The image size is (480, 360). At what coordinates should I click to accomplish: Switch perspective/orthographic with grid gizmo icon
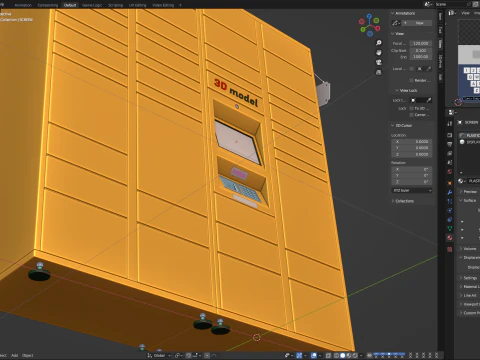pos(379,72)
